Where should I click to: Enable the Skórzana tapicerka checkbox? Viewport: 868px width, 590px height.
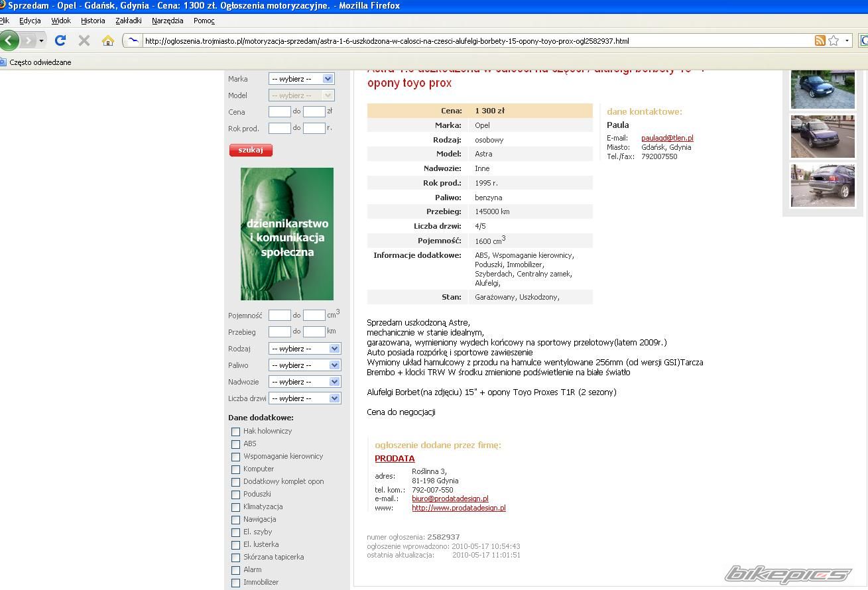[x=235, y=558]
